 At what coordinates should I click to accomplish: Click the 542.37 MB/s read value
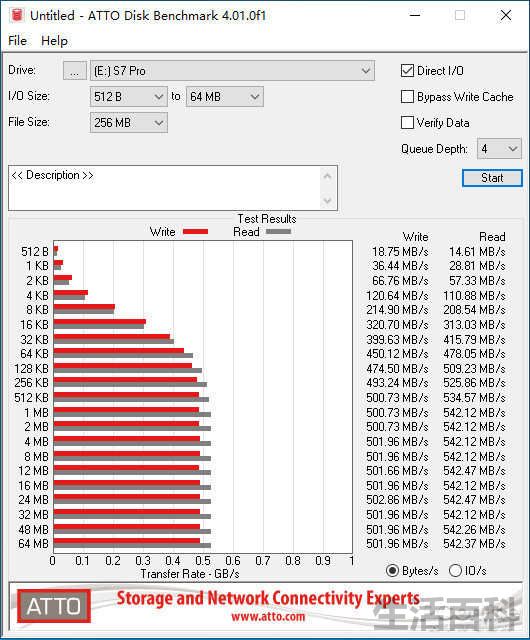[x=474, y=544]
